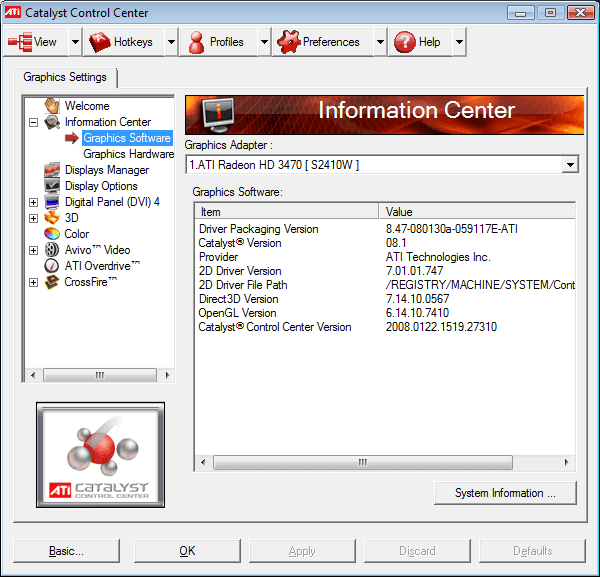Viewport: 600px width, 577px height.
Task: Open the View dropdown arrow
Action: [x=75, y=42]
